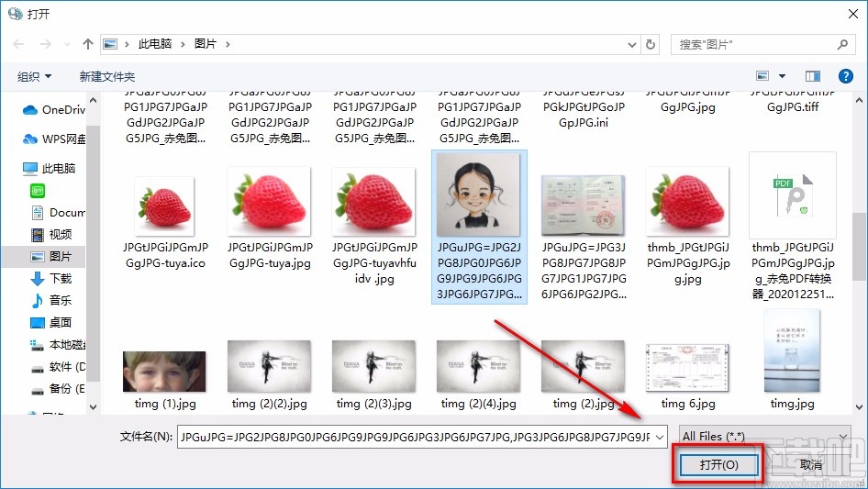Select 此电脑 in the address path

[155, 44]
